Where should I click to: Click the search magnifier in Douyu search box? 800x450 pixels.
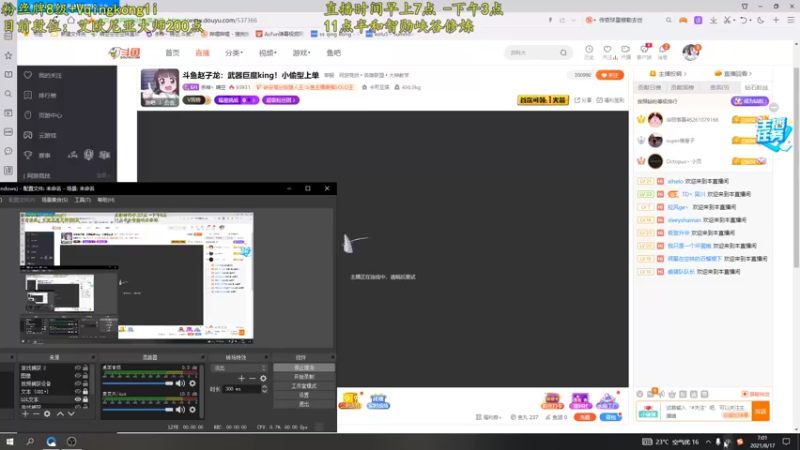[x=563, y=53]
